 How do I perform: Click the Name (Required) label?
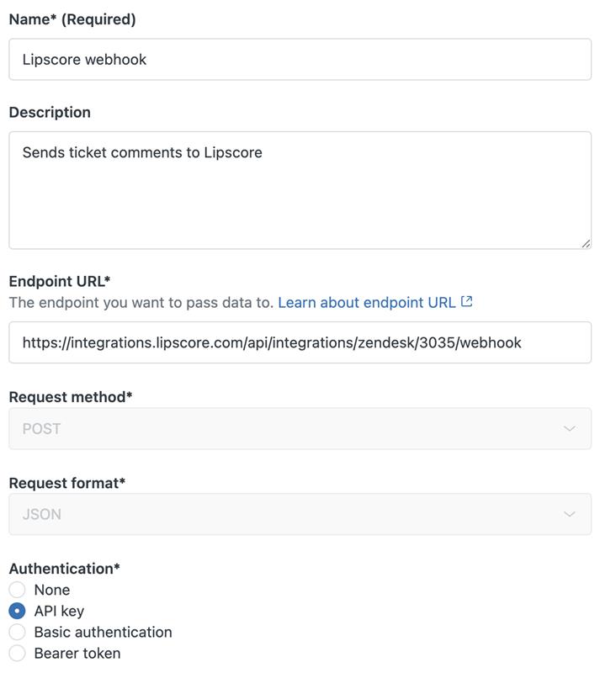pos(72,19)
